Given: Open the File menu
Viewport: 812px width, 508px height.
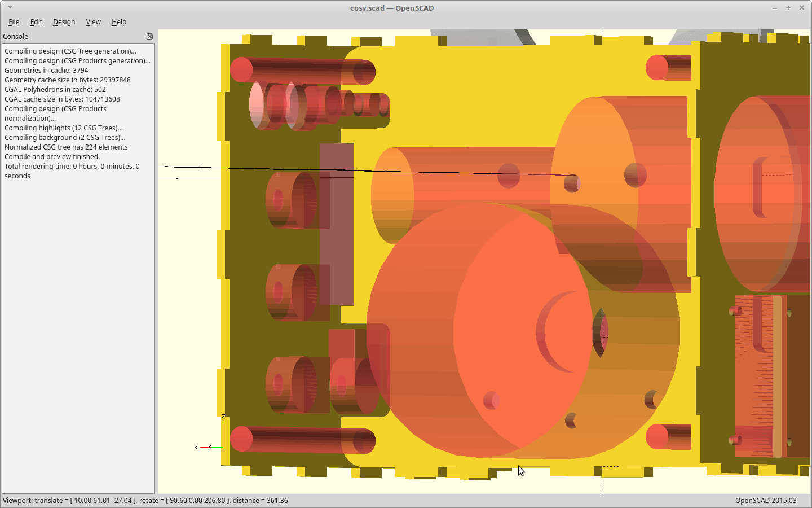Looking at the screenshot, I should [x=14, y=22].
